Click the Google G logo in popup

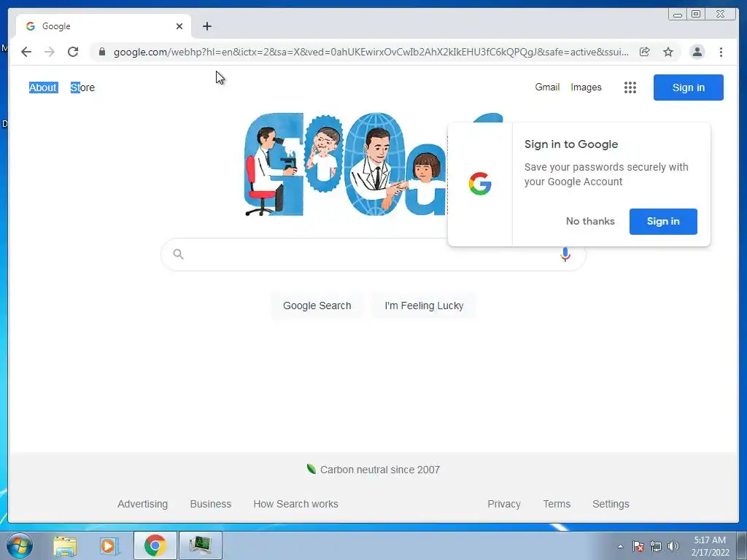(x=480, y=184)
